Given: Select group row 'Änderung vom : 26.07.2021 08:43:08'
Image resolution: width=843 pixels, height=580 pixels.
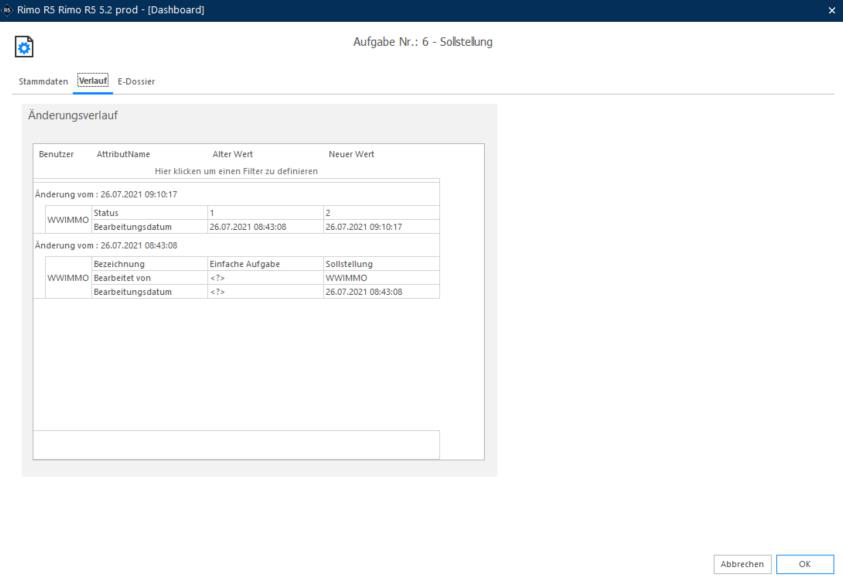Looking at the screenshot, I should 237,245.
